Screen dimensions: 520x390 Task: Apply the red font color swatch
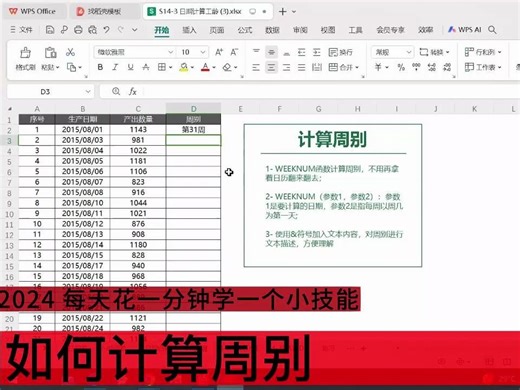click(x=205, y=67)
